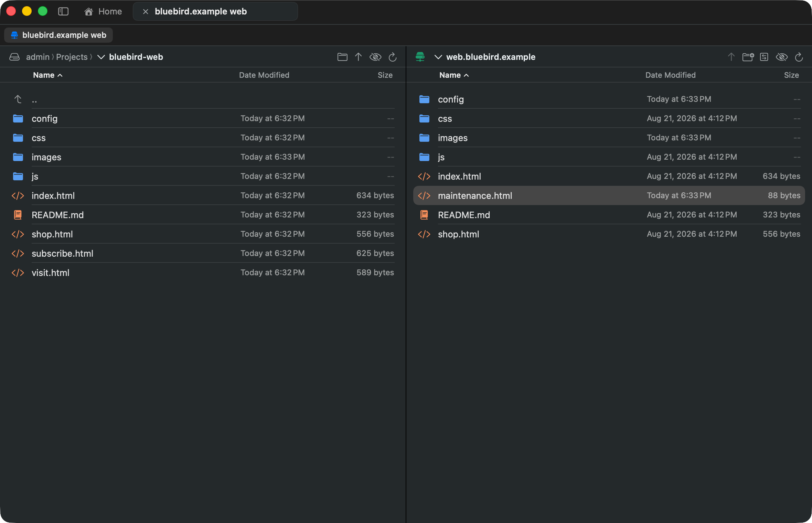
Task: Select maintenance.html on remote server
Action: click(x=609, y=195)
